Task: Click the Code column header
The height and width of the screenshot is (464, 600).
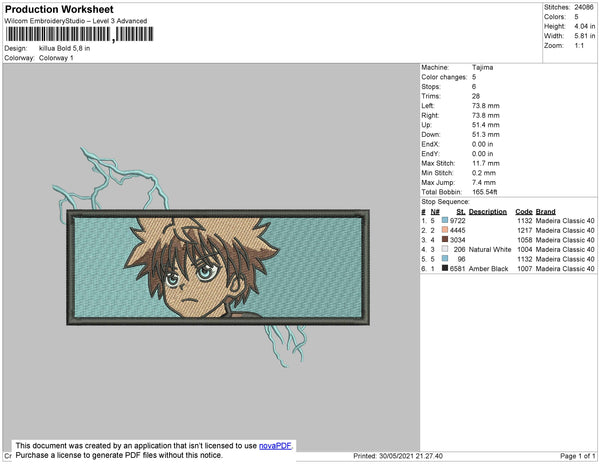Action: click(523, 212)
